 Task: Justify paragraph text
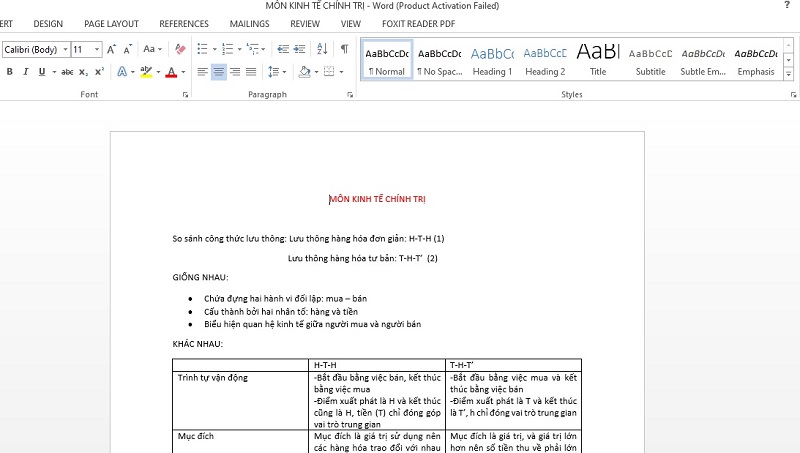pyautogui.click(x=251, y=72)
